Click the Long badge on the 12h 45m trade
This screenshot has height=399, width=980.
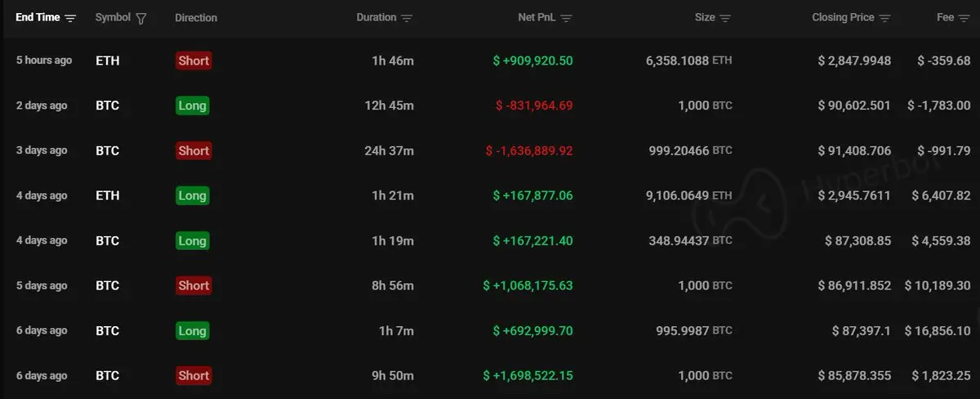tap(192, 105)
